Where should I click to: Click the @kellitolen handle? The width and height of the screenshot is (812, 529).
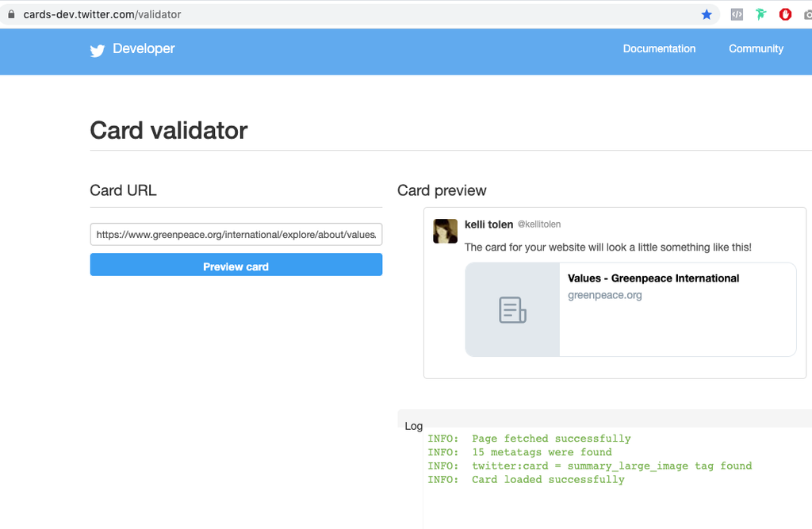pos(539,224)
